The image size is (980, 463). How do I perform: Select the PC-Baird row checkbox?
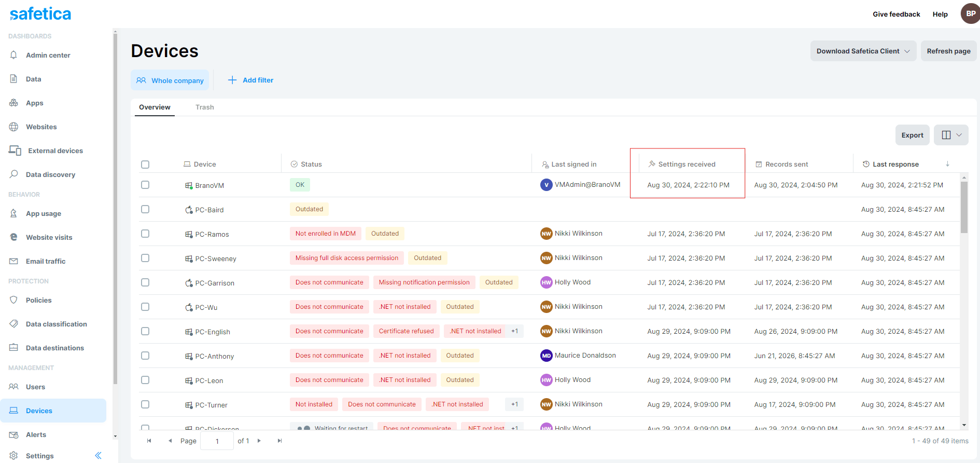pyautogui.click(x=145, y=209)
